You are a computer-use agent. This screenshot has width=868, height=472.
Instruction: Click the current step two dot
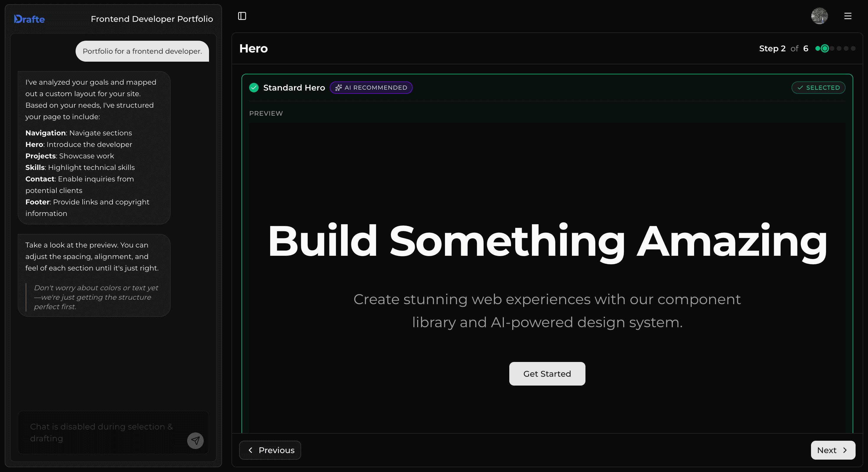point(825,48)
